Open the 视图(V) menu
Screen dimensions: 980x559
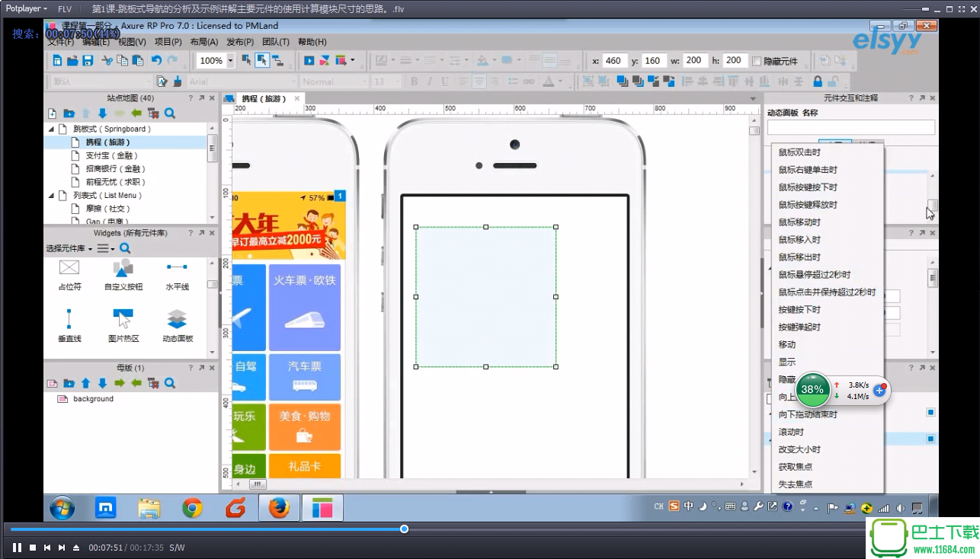pos(132,42)
